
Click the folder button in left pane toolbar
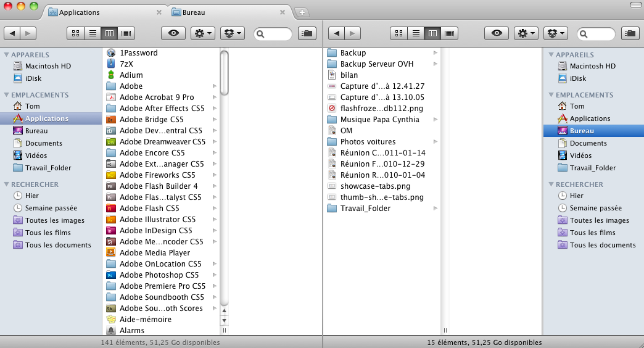pyautogui.click(x=307, y=33)
